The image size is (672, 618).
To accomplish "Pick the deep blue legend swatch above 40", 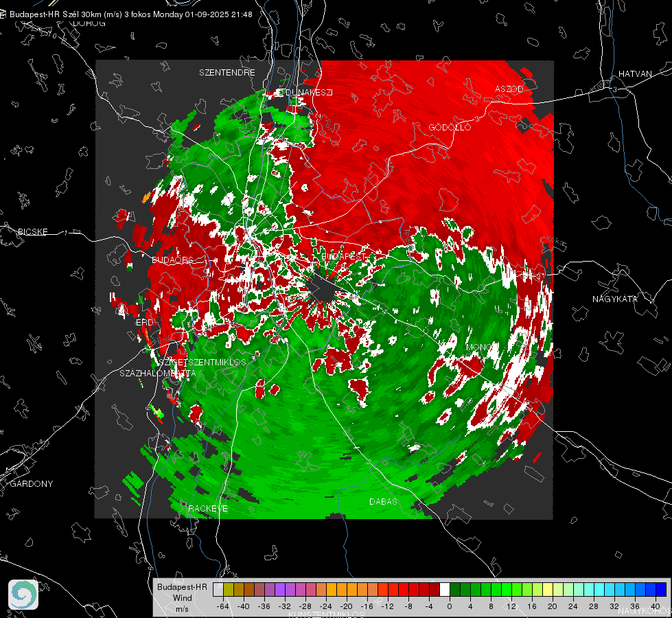I will [661, 590].
